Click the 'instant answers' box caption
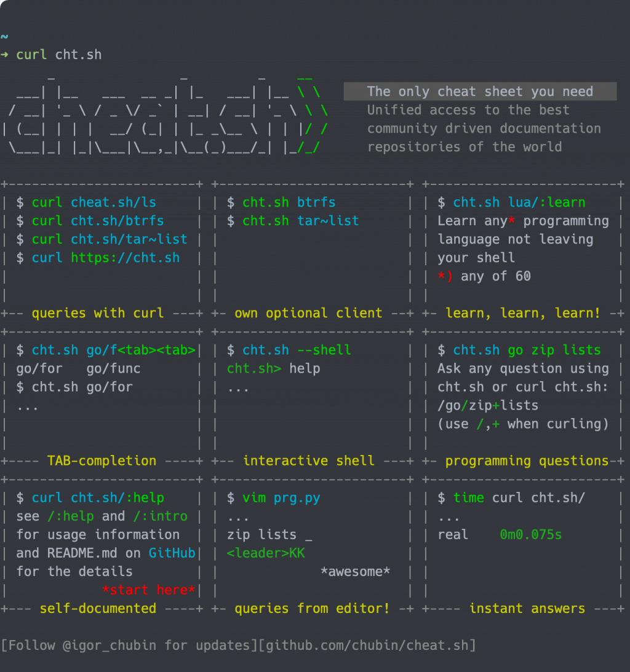The image size is (630, 672). [x=527, y=608]
